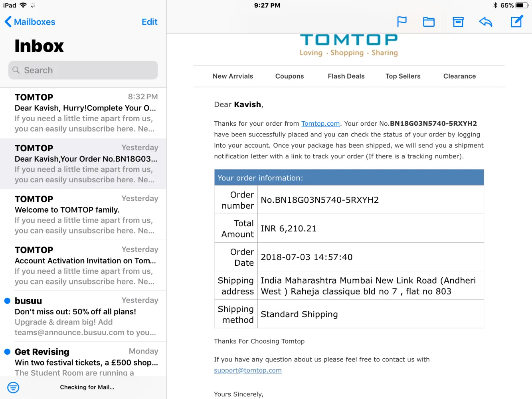Image resolution: width=532 pixels, height=399 pixels.
Task: Archive this email with the box icon
Action: tap(458, 22)
